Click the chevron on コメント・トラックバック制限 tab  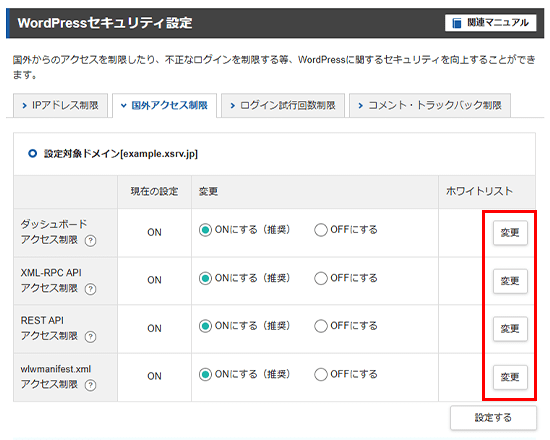(x=360, y=105)
